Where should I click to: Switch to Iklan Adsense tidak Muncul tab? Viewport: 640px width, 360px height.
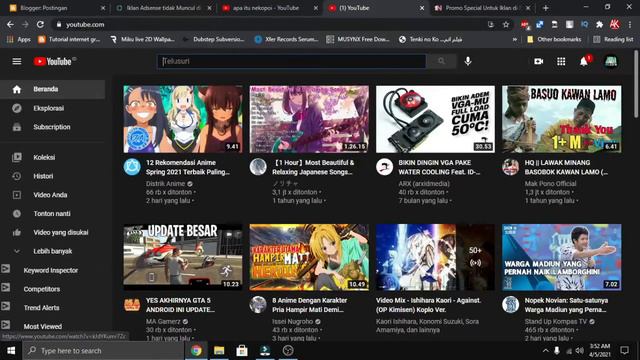tap(162, 8)
